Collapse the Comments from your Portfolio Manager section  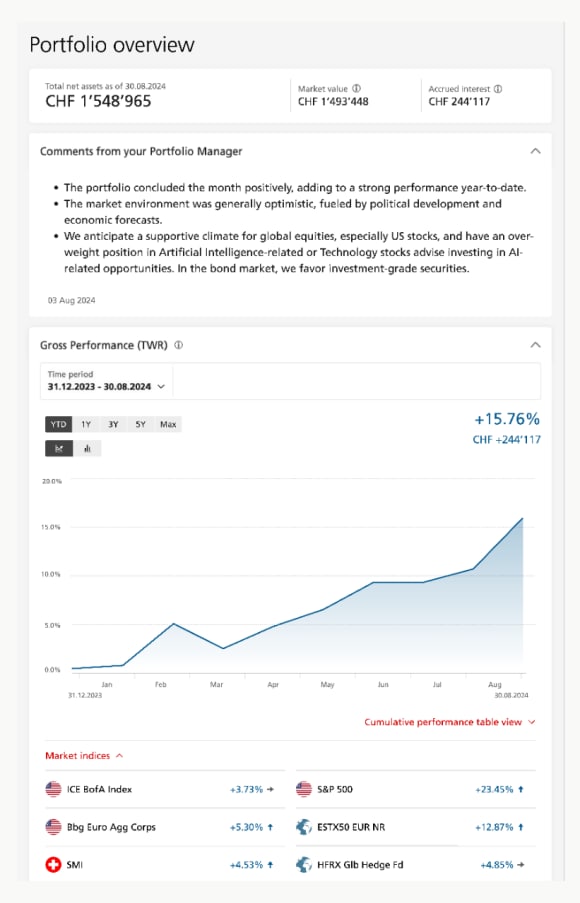pyautogui.click(x=535, y=151)
